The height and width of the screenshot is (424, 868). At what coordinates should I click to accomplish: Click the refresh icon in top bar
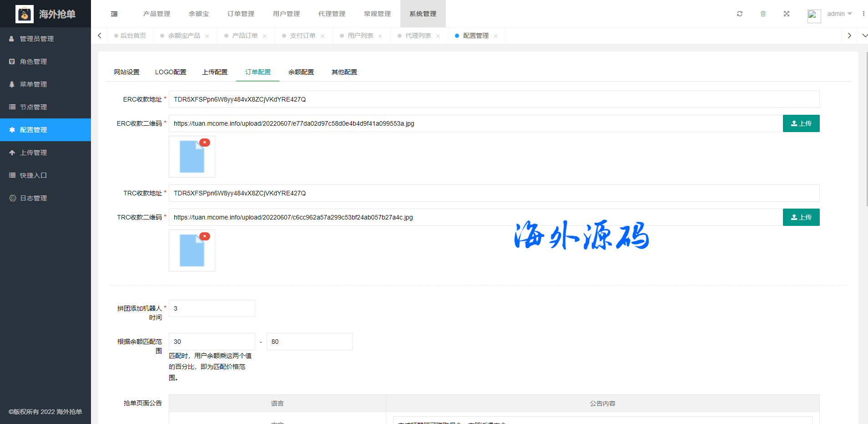(740, 14)
